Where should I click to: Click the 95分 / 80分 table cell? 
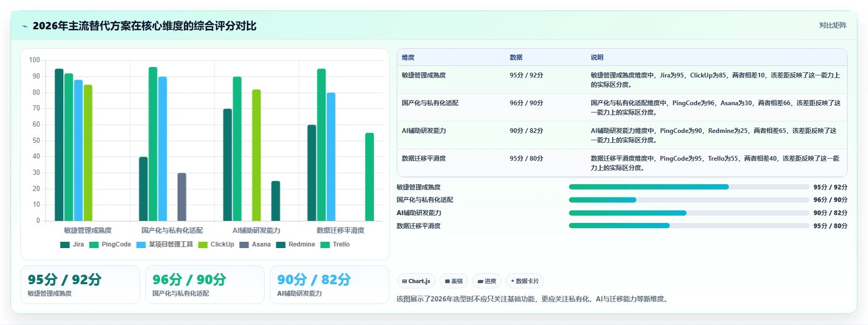pyautogui.click(x=527, y=159)
